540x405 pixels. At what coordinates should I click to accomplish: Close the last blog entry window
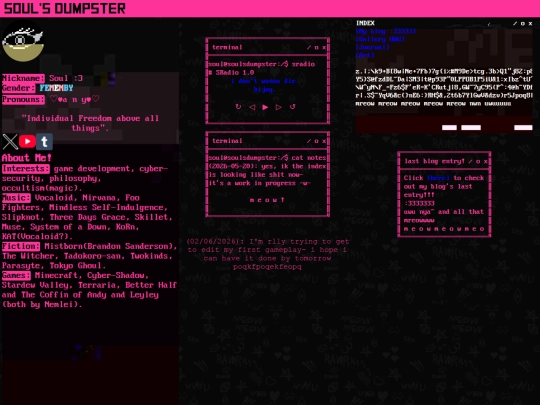pos(486,161)
